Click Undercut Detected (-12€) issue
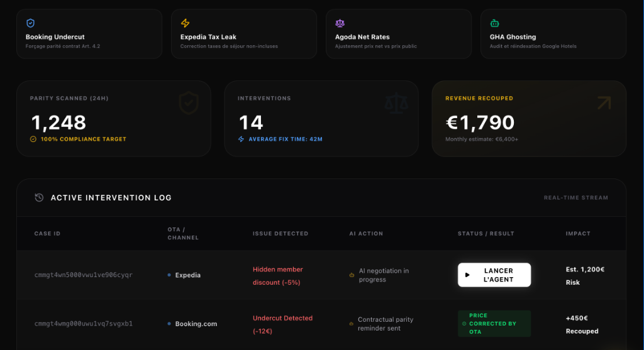Viewport: 644px width, 350px height. pyautogui.click(x=282, y=325)
